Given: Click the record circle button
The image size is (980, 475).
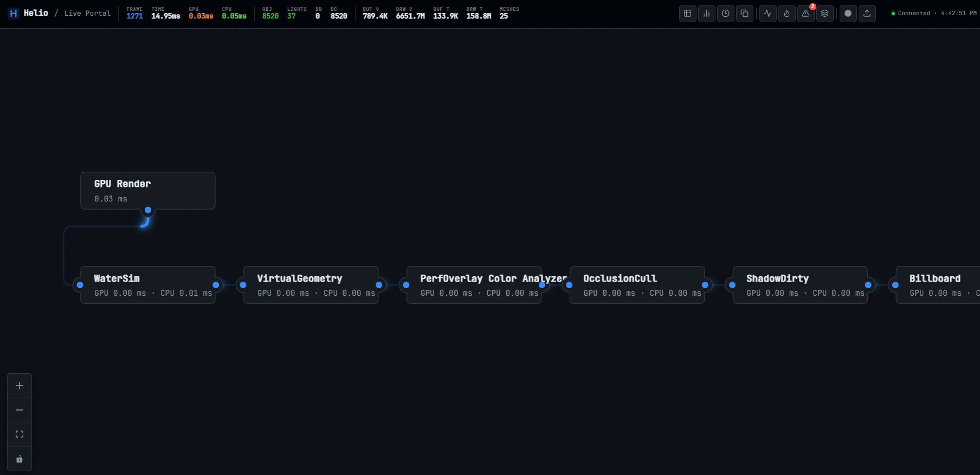Looking at the screenshot, I should point(848,14).
